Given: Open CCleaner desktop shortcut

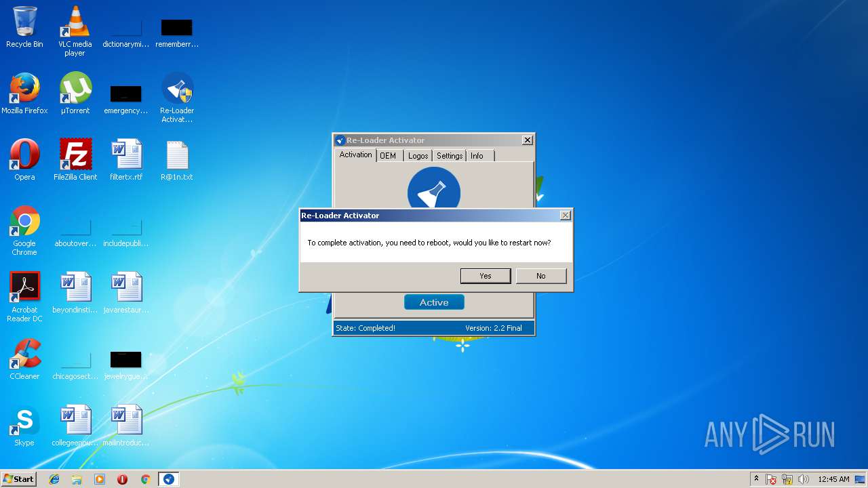Looking at the screenshot, I should (24, 359).
